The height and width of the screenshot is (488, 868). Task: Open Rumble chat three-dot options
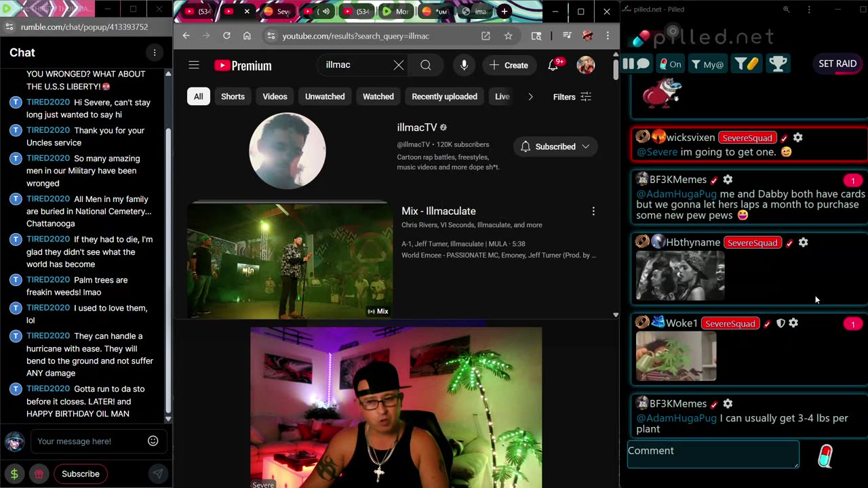click(155, 52)
